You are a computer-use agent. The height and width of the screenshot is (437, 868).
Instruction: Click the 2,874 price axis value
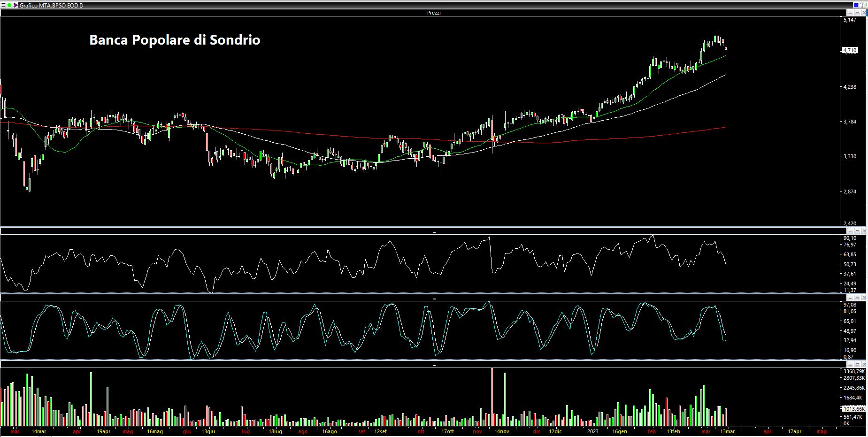(850, 192)
